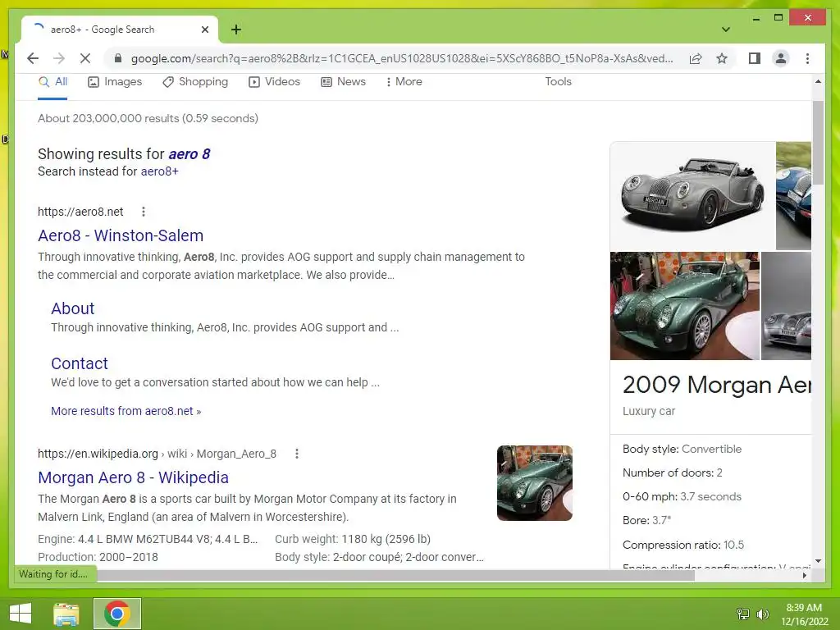Open the Aero8 - Winston-Salem result

(x=121, y=235)
